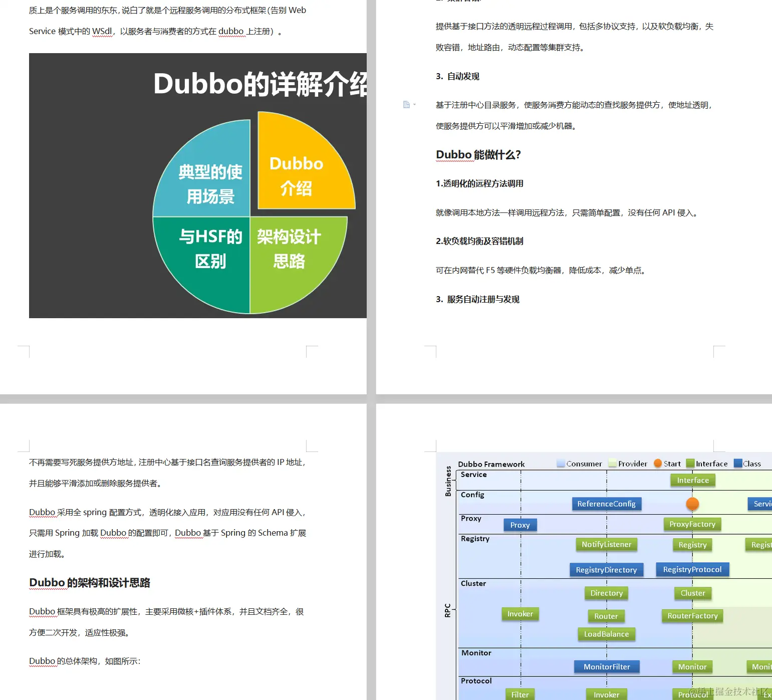The width and height of the screenshot is (772, 700).
Task: Select the RegistryProtocol box
Action: pyautogui.click(x=692, y=569)
